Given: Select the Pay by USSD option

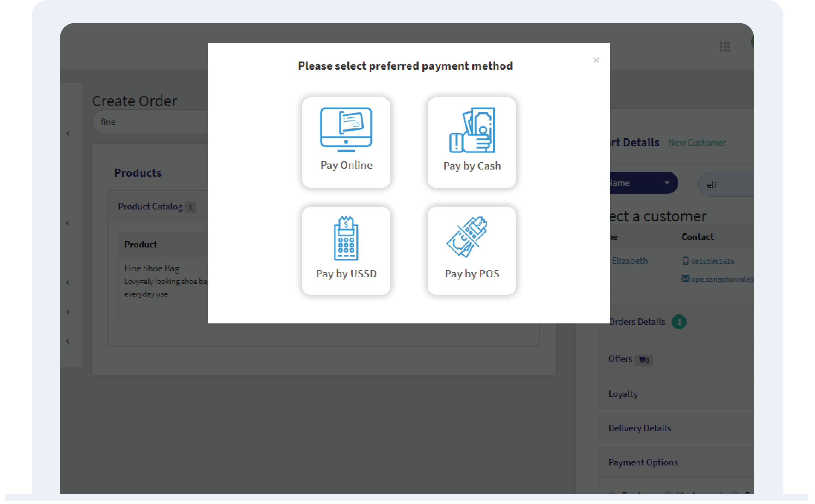Looking at the screenshot, I should coord(346,251).
